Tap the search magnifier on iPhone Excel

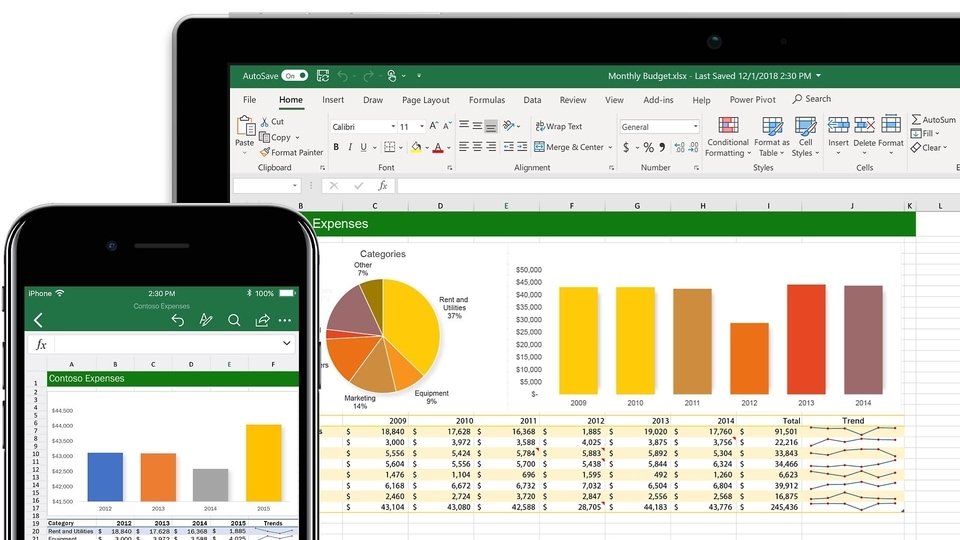point(234,320)
